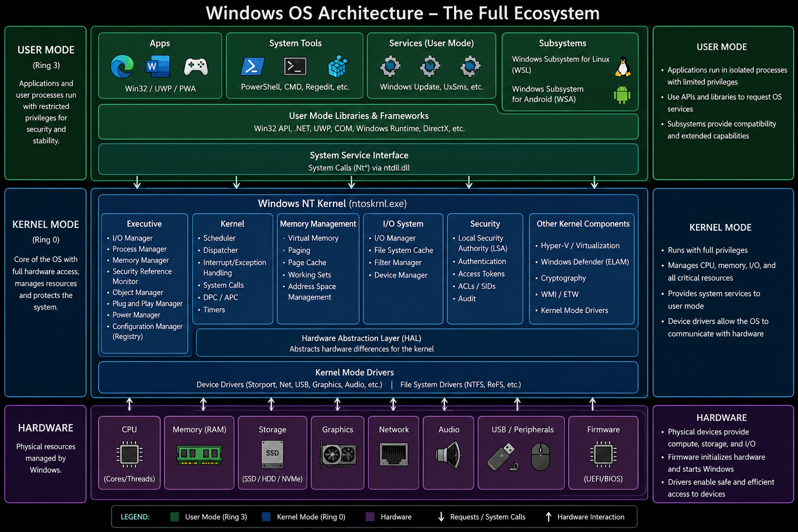The image size is (798, 532).
Task: Click the Power Manager item
Action: pyautogui.click(x=136, y=315)
